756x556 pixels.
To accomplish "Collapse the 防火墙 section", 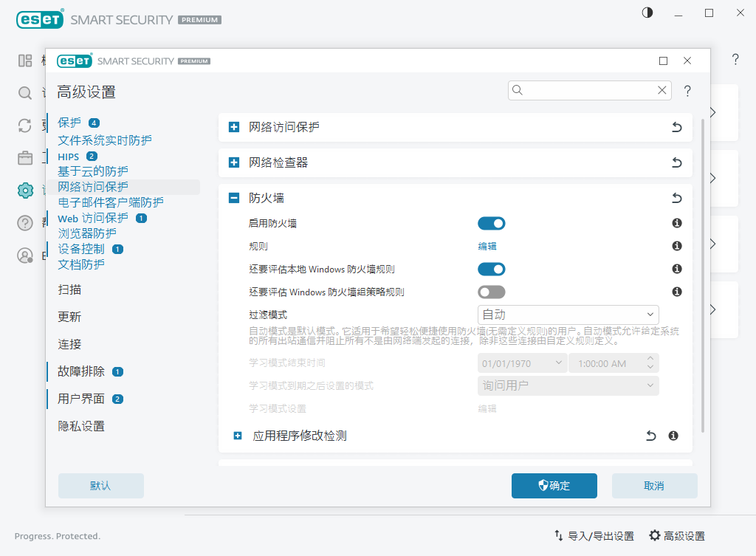I will click(x=234, y=198).
